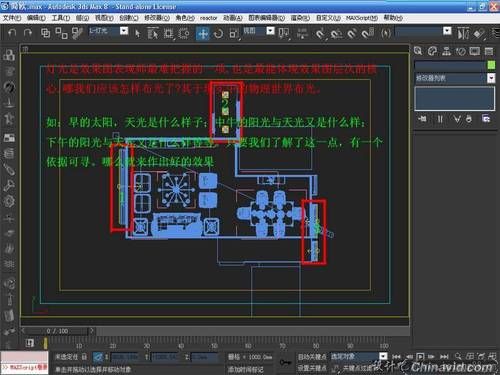Screen dimensions: 500x375
Task: Toggle the pin stack icon below the modifier stack
Action: pos(422,119)
